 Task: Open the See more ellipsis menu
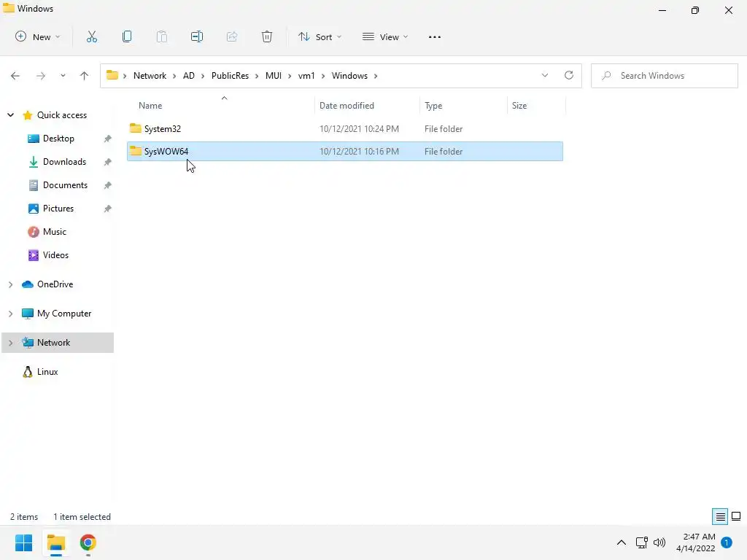pos(435,36)
